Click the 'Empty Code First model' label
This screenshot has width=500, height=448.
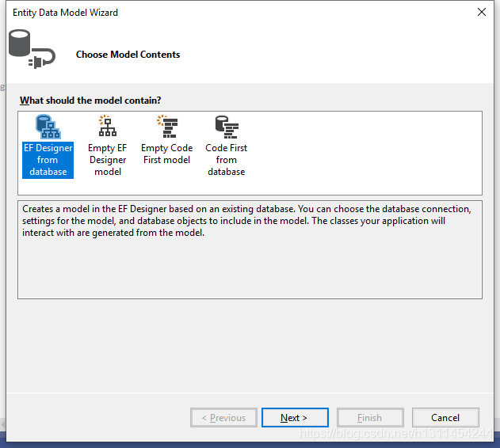[166, 154]
